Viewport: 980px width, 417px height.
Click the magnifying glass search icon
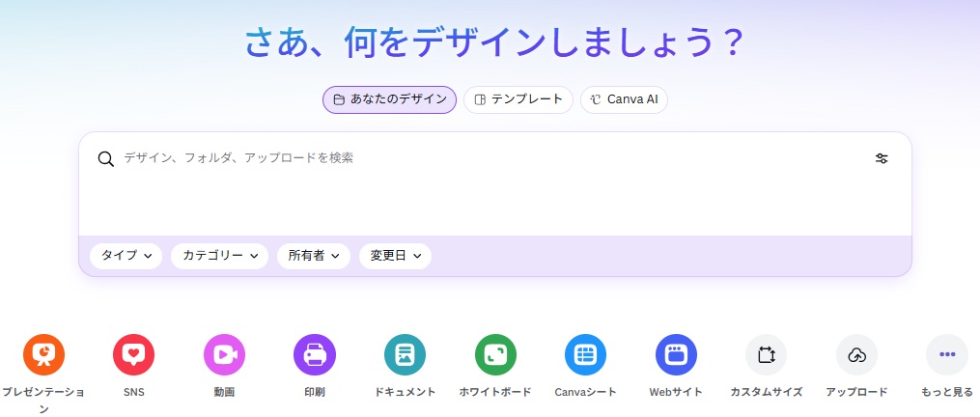click(x=105, y=159)
